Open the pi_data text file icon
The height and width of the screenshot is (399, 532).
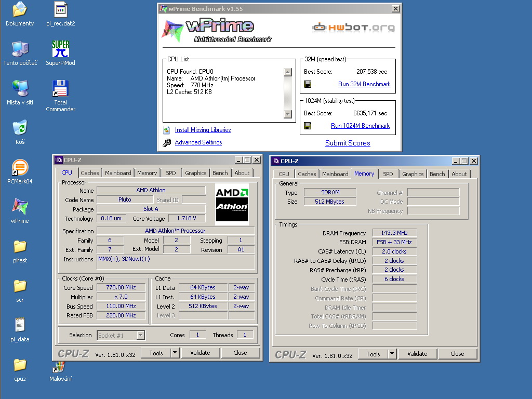[20, 325]
